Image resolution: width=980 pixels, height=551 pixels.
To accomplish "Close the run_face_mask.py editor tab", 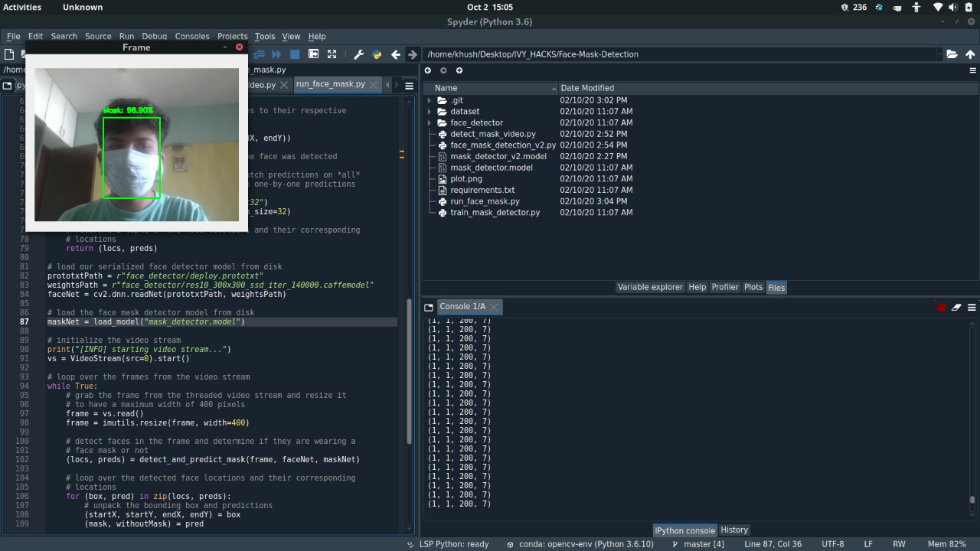I will (373, 84).
